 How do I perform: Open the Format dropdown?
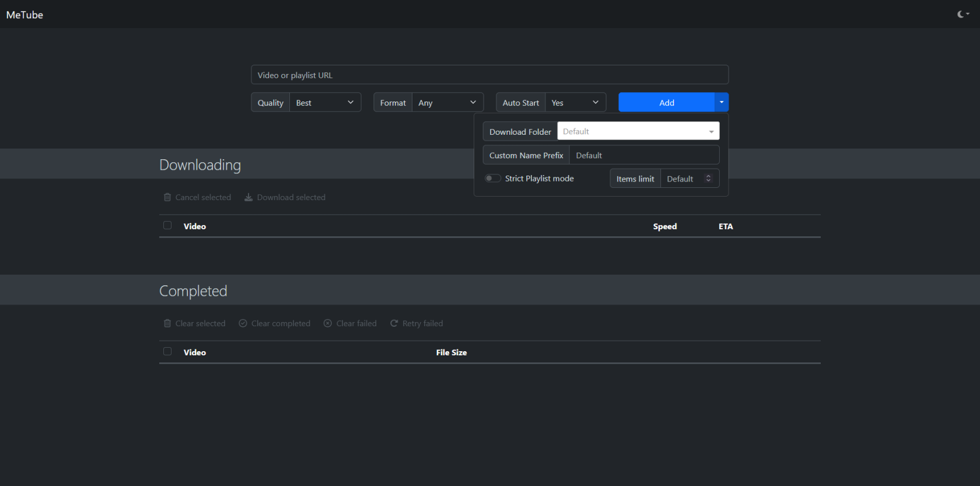[x=447, y=103]
